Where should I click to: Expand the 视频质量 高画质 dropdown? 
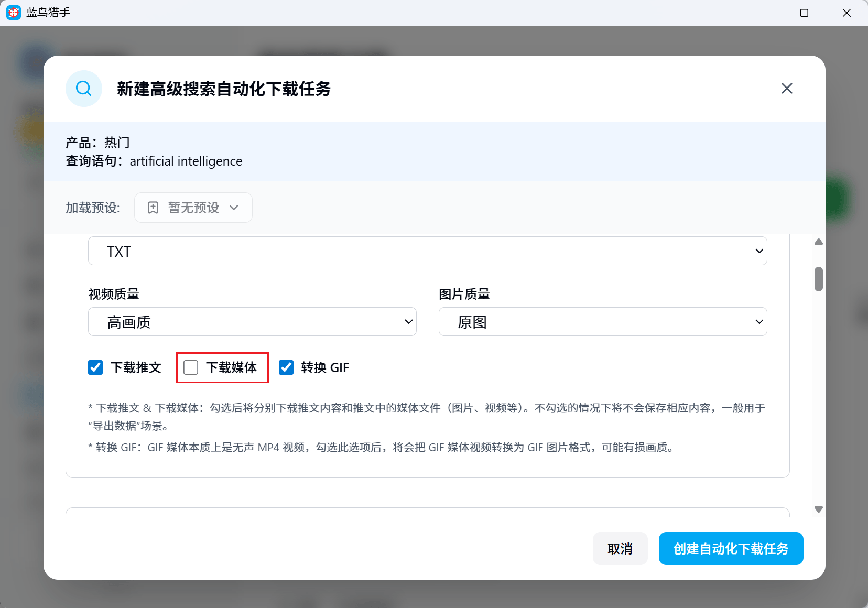(x=252, y=322)
